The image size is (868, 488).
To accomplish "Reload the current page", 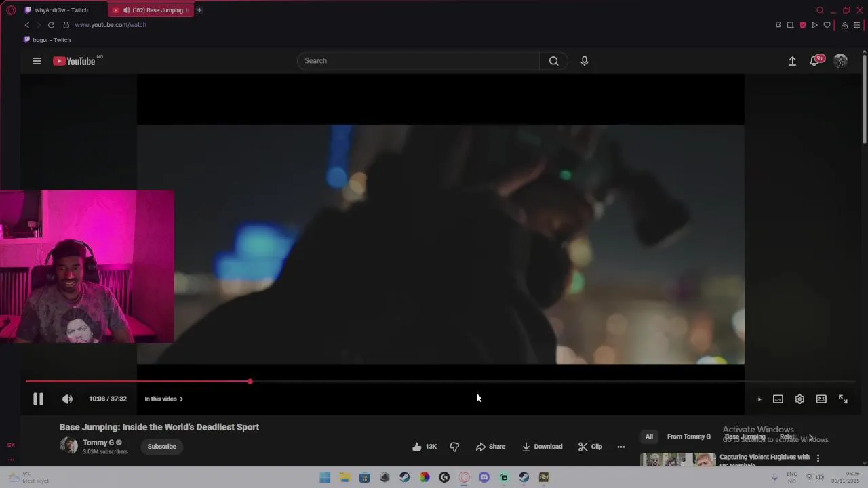I will (51, 25).
